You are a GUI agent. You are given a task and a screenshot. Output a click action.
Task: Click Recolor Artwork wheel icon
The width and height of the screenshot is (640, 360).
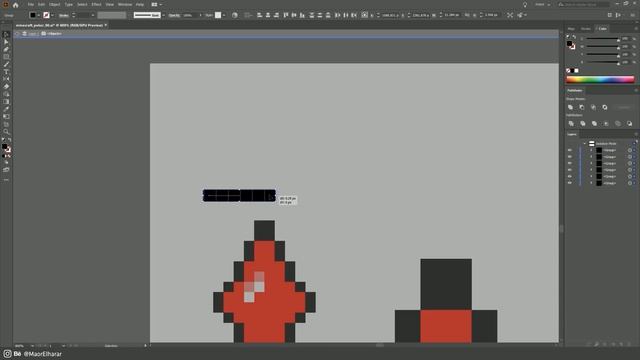pyautogui.click(x=235, y=15)
